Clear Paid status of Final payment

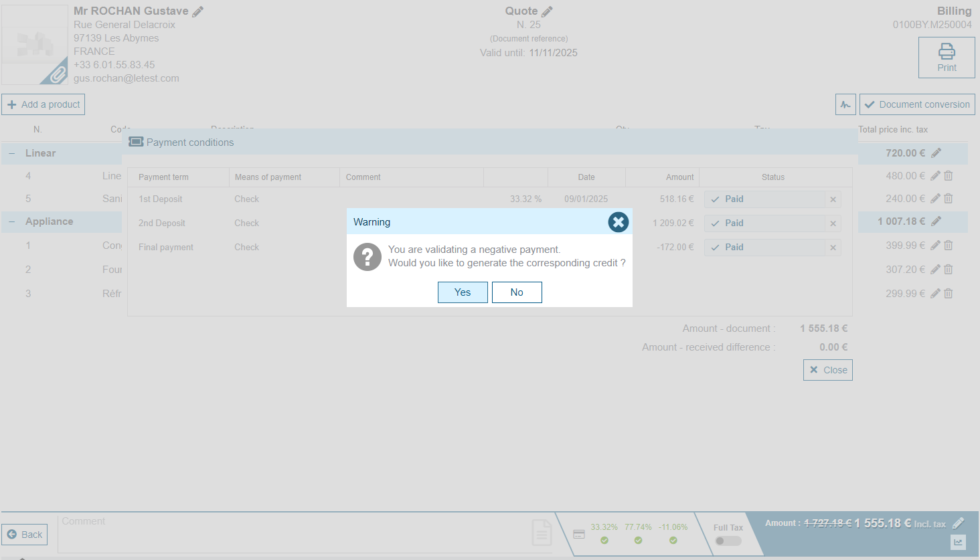pos(833,248)
